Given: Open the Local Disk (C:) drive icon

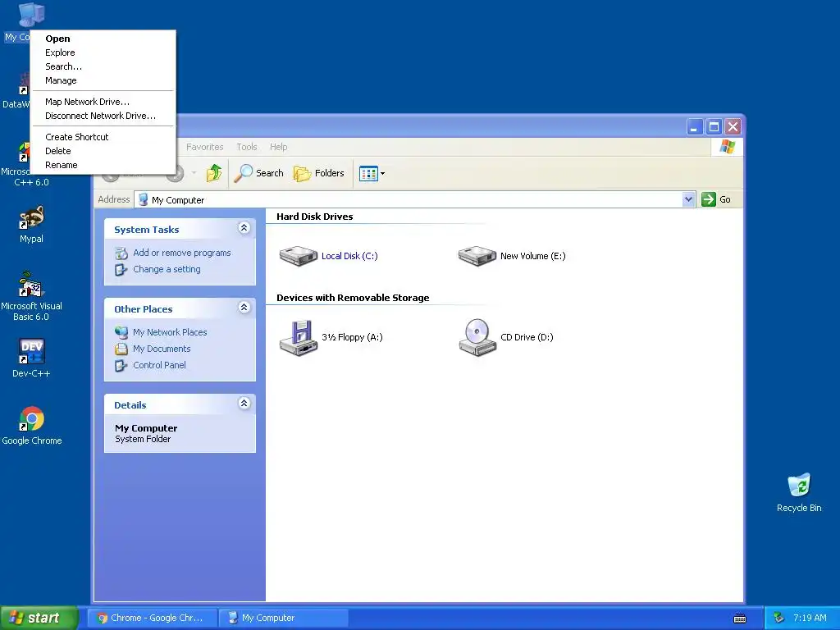Looking at the screenshot, I should point(299,256).
